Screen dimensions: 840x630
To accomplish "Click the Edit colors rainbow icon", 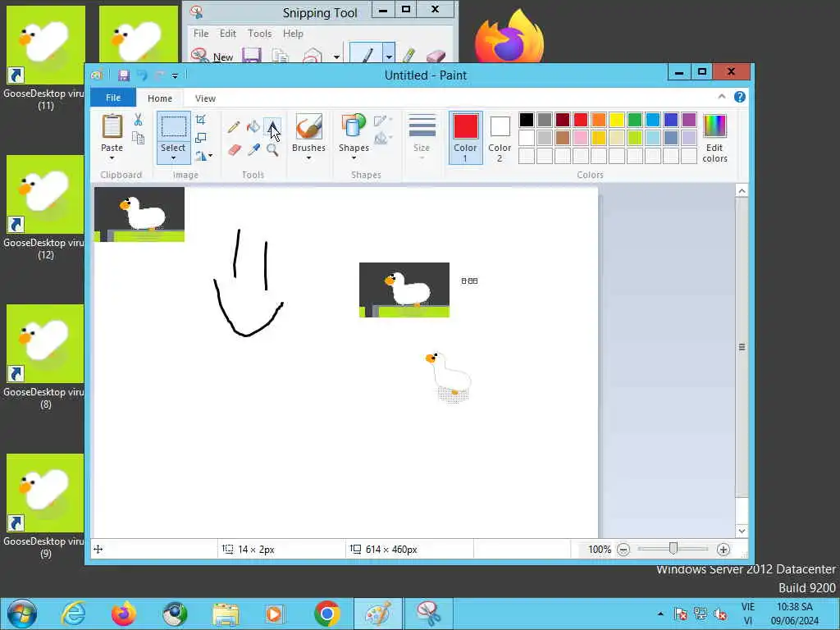I will point(714,126).
